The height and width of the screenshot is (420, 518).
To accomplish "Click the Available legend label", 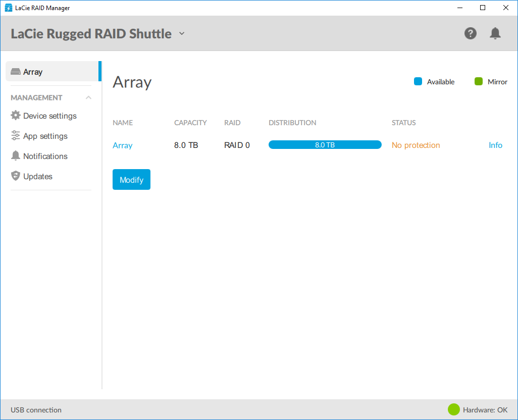I will click(440, 82).
